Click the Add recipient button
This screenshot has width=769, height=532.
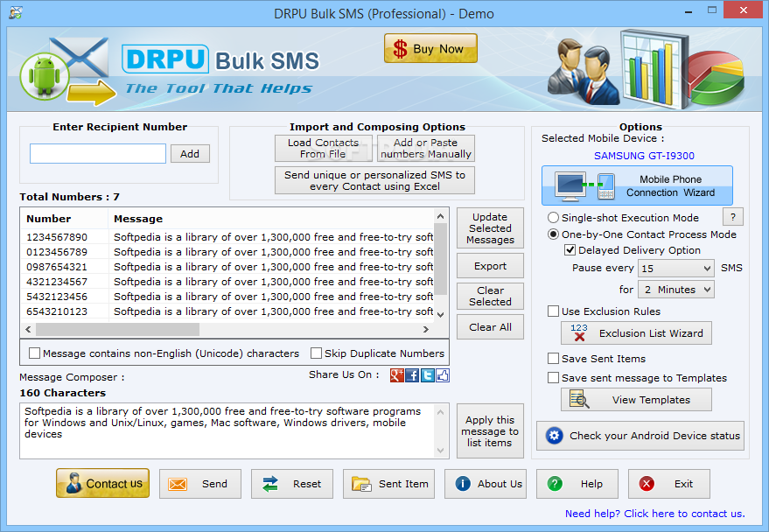[190, 154]
